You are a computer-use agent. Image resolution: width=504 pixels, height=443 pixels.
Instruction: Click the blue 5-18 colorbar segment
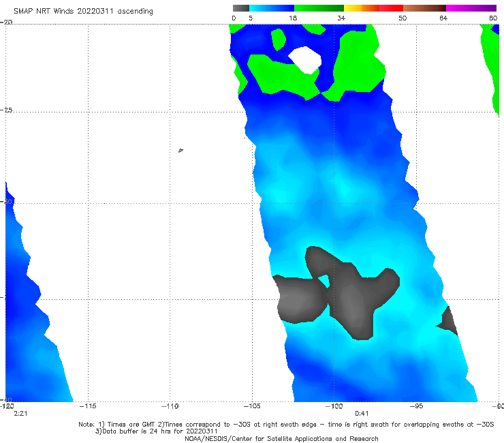272,8
